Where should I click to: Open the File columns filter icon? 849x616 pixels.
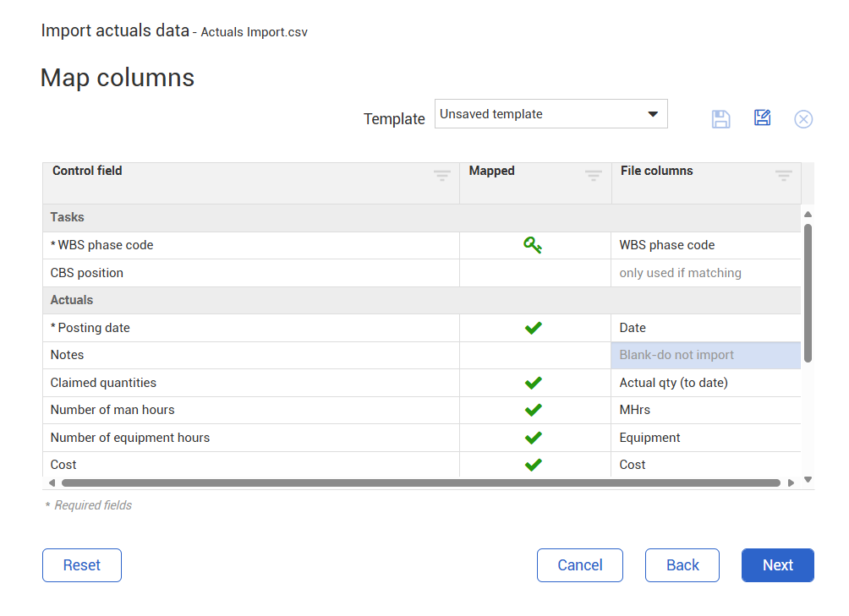(x=784, y=176)
